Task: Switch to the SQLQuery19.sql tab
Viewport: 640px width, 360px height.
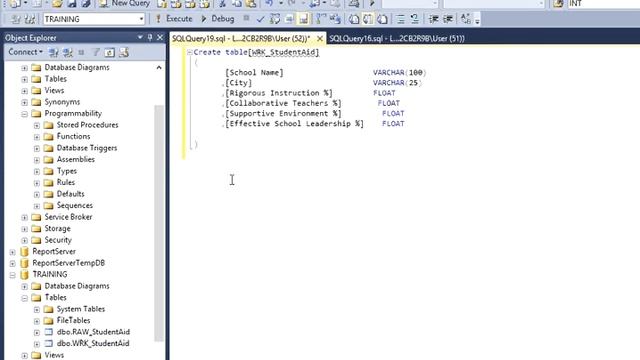Action: pyautogui.click(x=241, y=38)
